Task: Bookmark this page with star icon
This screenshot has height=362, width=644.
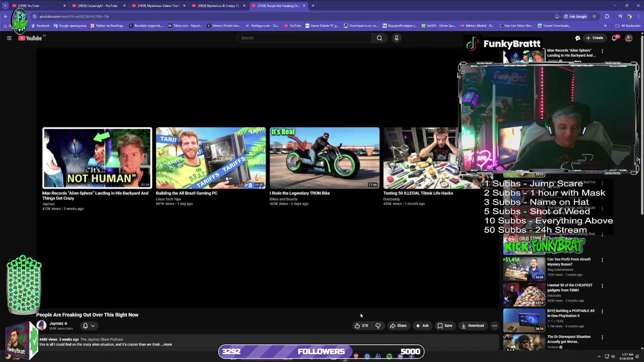Action: (x=594, y=16)
